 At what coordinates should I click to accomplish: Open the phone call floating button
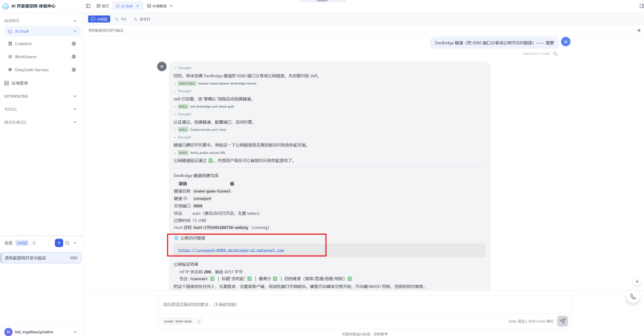[x=633, y=297]
